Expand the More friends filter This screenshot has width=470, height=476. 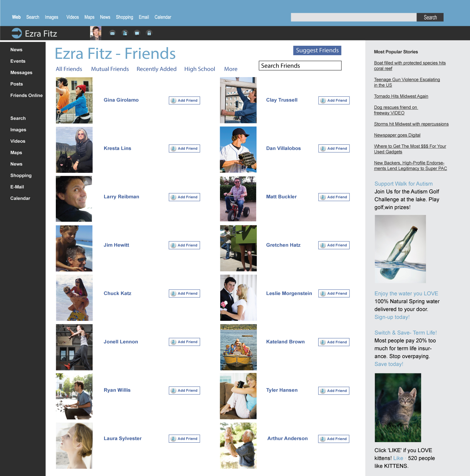(231, 69)
